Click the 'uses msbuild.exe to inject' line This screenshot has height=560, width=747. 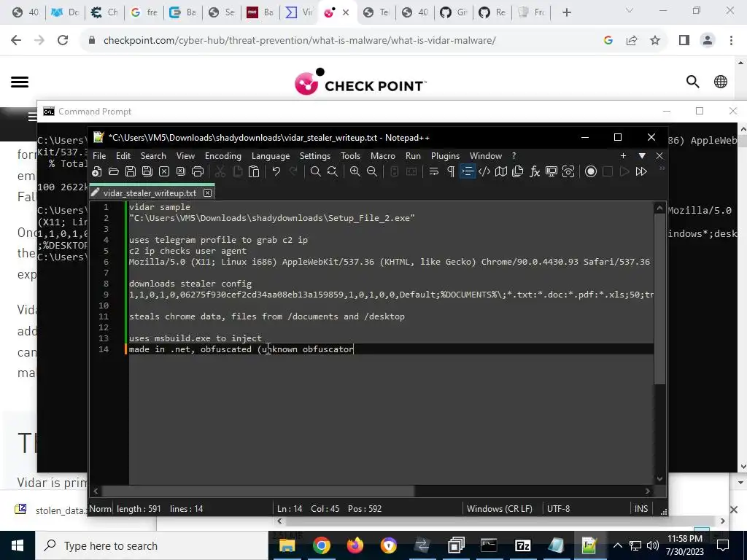(x=196, y=338)
